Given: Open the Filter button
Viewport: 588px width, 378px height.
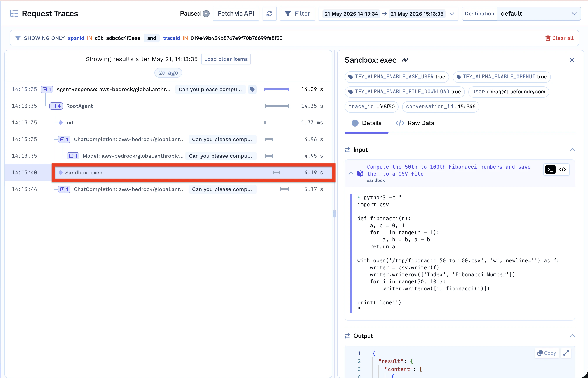Looking at the screenshot, I should pos(297,14).
